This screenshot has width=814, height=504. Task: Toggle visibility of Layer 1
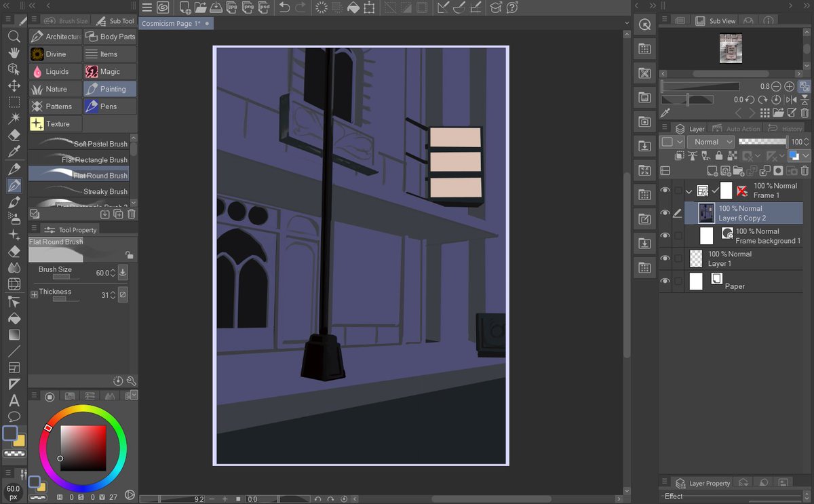point(665,258)
